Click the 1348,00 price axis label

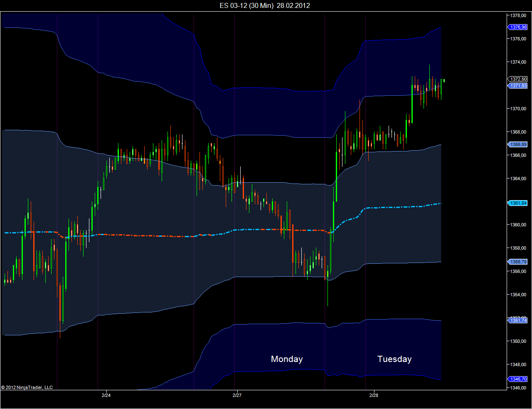[x=518, y=364]
